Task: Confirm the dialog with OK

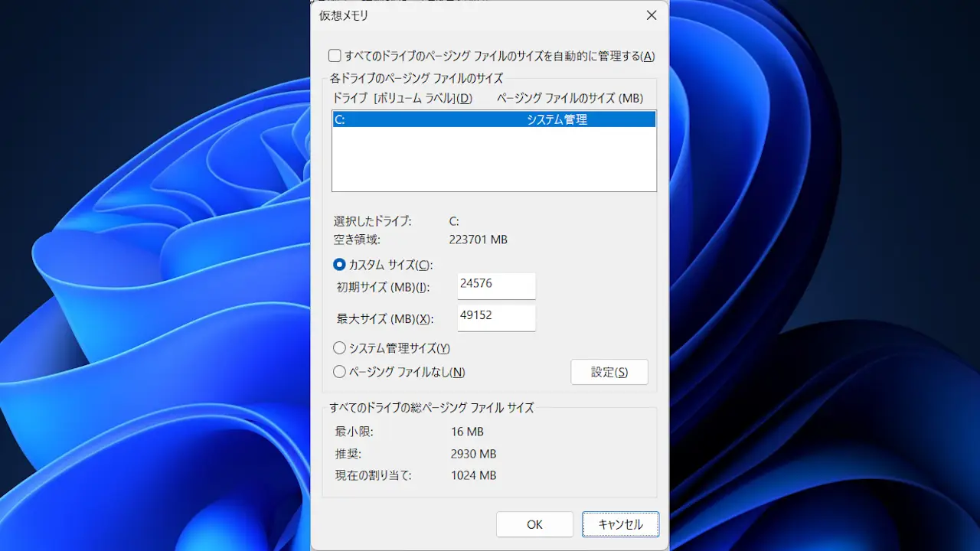Action: (x=534, y=524)
